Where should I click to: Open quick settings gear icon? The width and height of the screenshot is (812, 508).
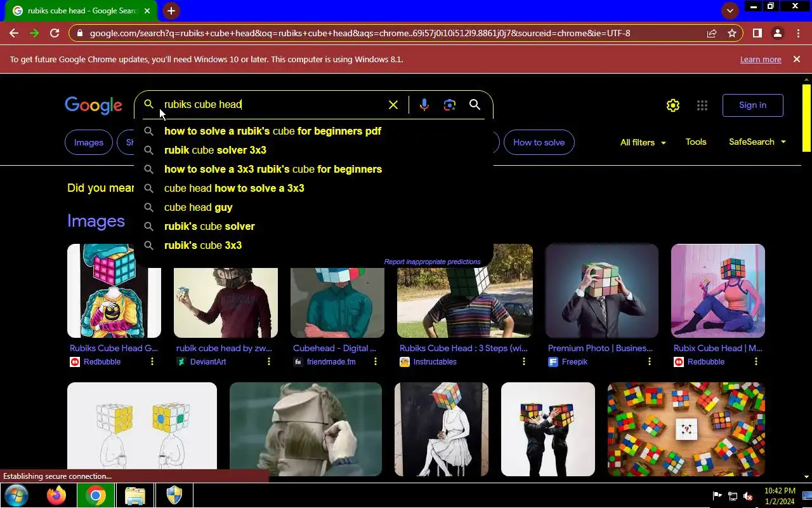[x=673, y=105]
